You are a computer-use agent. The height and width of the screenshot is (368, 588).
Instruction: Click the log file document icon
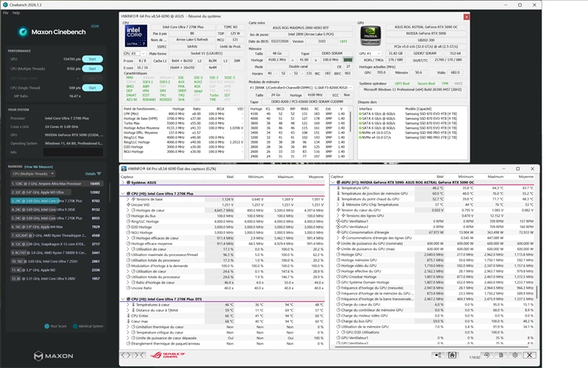click(501, 355)
